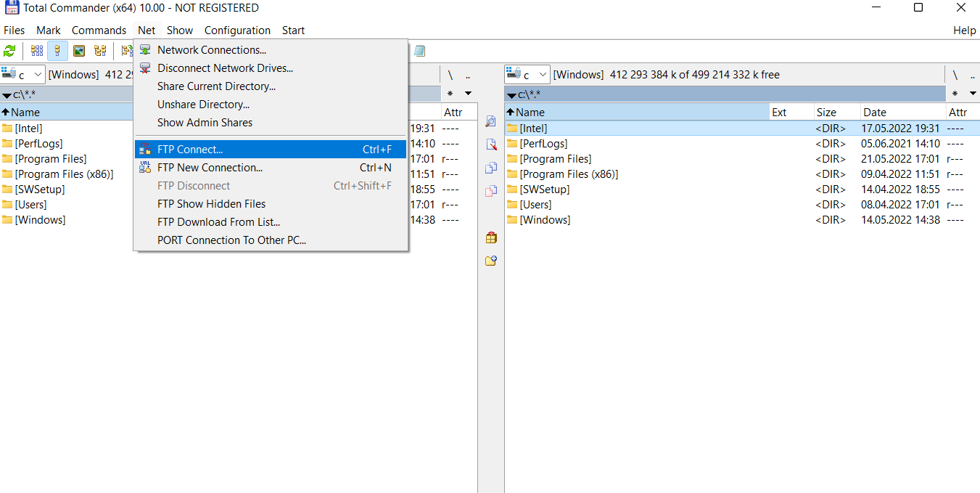980x493 pixels.
Task: Sort right panel by Size column
Action: [x=836, y=113]
